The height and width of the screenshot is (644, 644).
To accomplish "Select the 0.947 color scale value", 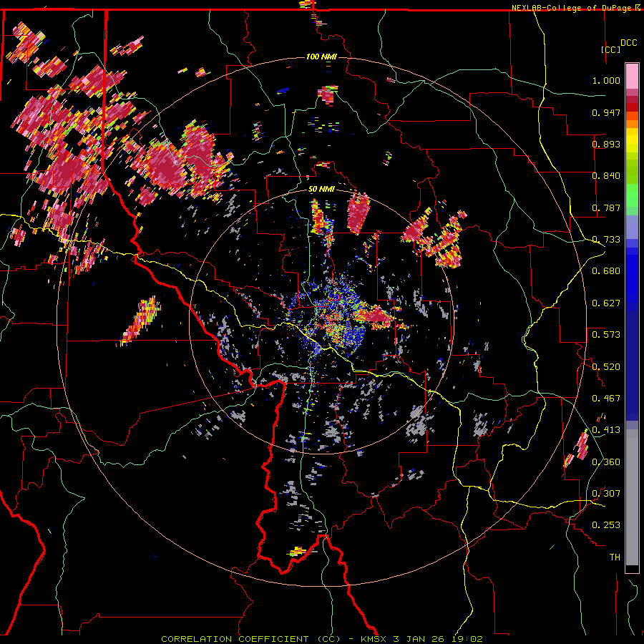I will click(x=606, y=112).
